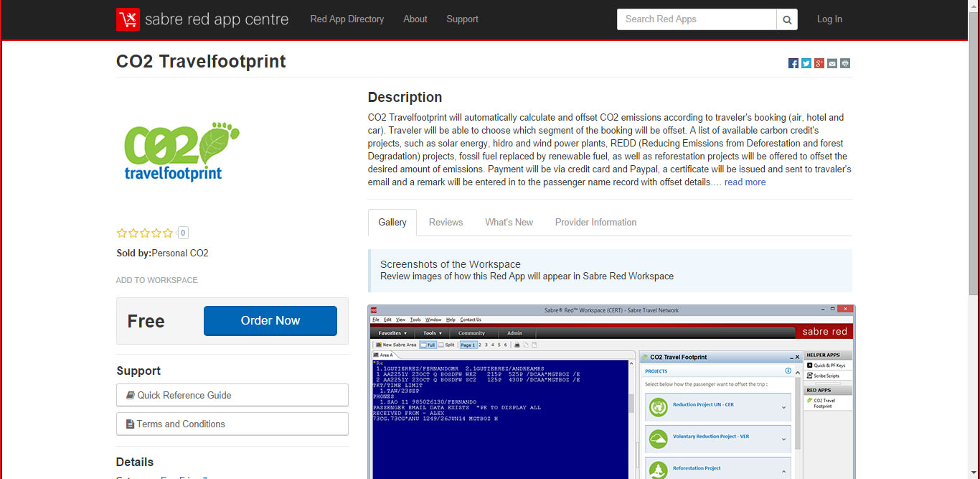The height and width of the screenshot is (479, 980).
Task: Click the Reduction Project UN - CER globe icon
Action: [x=657, y=408]
